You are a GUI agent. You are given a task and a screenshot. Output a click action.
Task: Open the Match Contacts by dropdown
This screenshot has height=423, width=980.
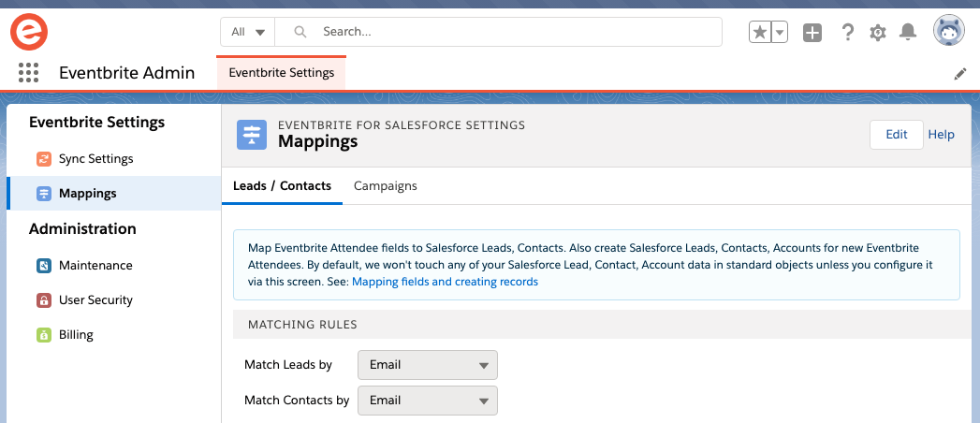(428, 401)
